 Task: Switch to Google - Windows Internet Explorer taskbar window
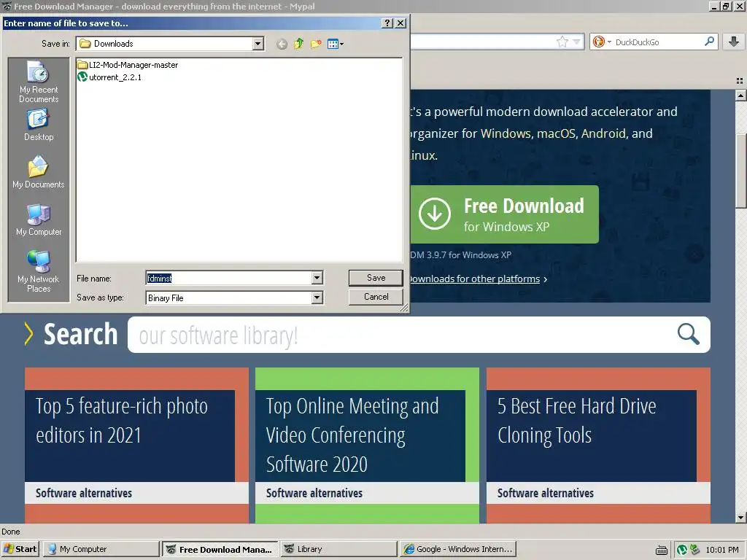click(458, 549)
